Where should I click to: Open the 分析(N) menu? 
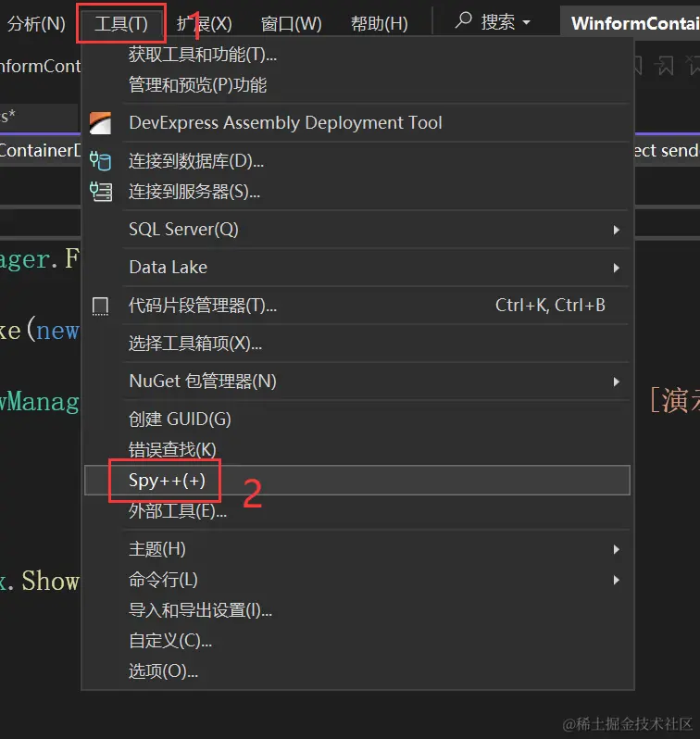(36, 23)
